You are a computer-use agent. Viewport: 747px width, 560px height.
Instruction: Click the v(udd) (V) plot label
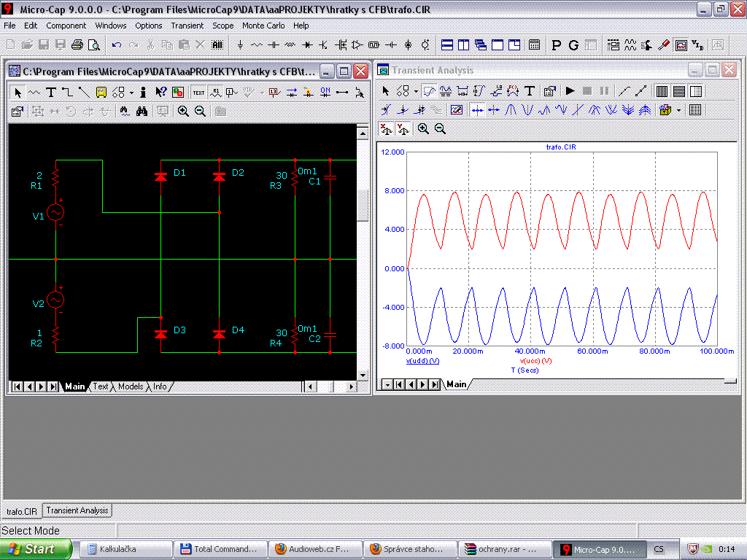click(x=422, y=361)
